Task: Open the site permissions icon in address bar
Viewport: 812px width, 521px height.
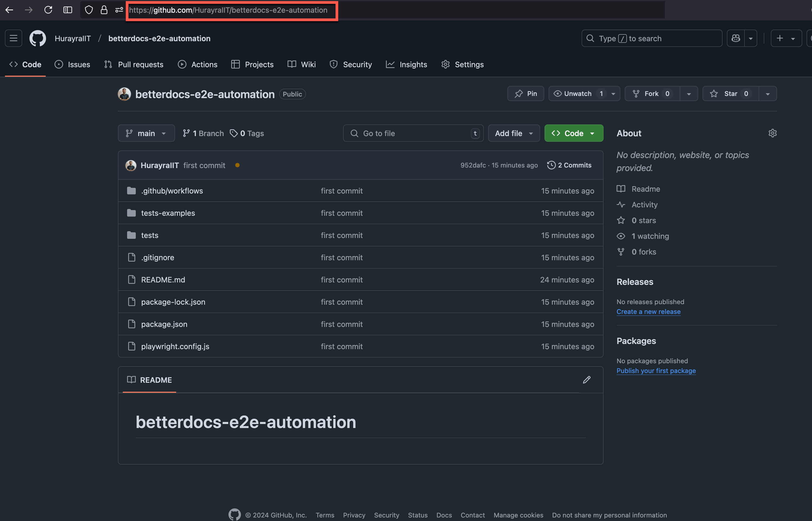Action: [119, 10]
